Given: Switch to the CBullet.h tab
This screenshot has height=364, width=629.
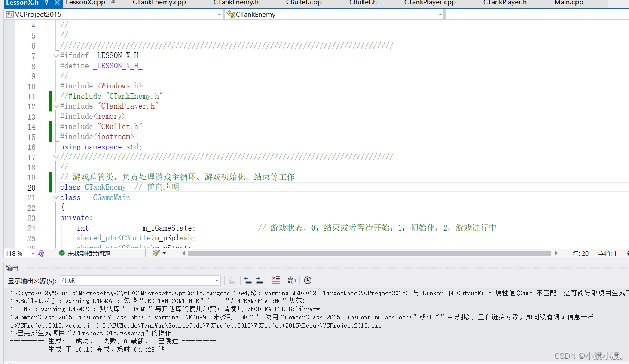Looking at the screenshot, I should pyautogui.click(x=363, y=3).
